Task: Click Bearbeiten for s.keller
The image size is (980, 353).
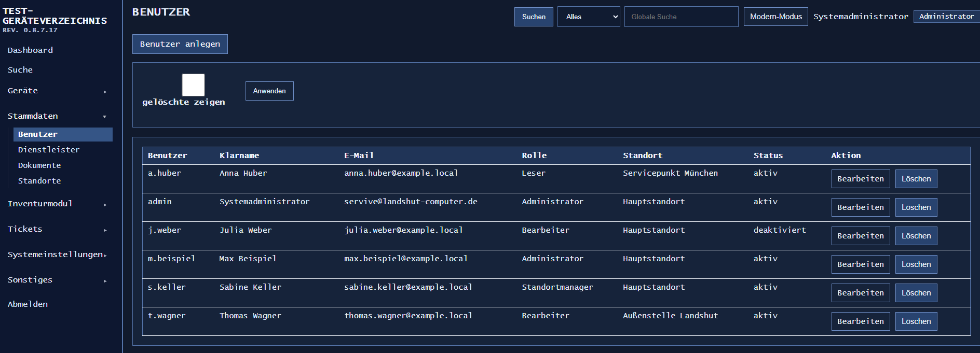Action: click(861, 293)
